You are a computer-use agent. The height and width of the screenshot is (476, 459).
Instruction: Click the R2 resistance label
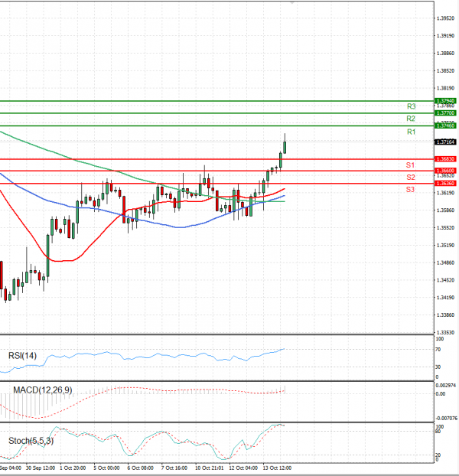click(x=411, y=119)
